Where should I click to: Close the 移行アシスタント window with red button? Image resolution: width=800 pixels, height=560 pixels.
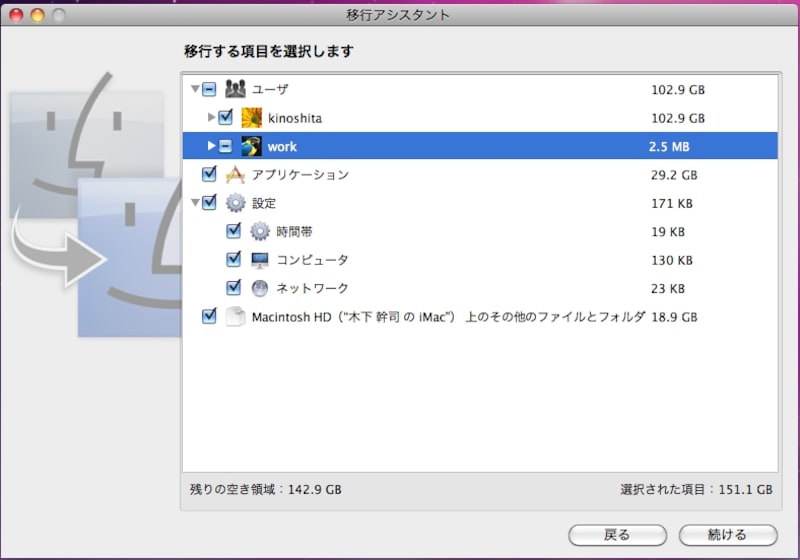(x=16, y=15)
